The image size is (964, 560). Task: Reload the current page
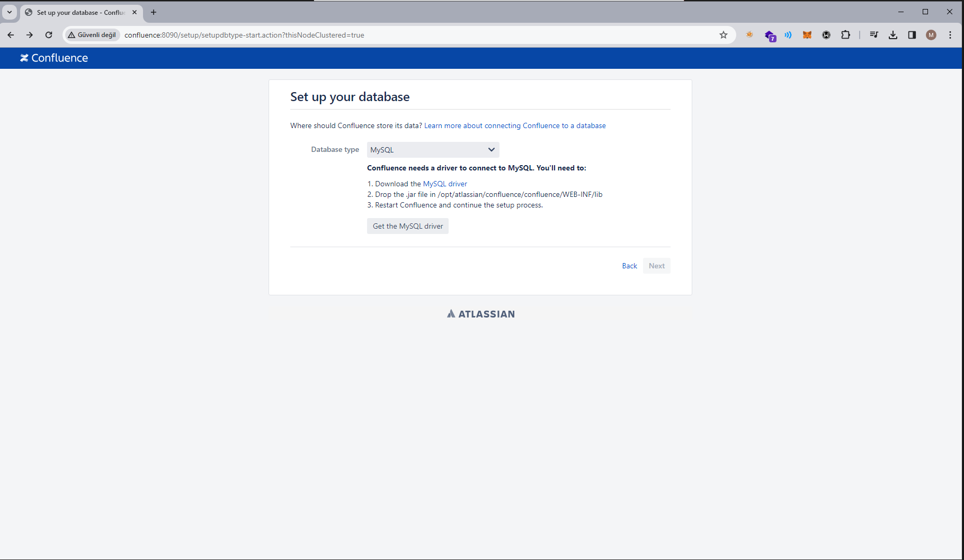[49, 35]
